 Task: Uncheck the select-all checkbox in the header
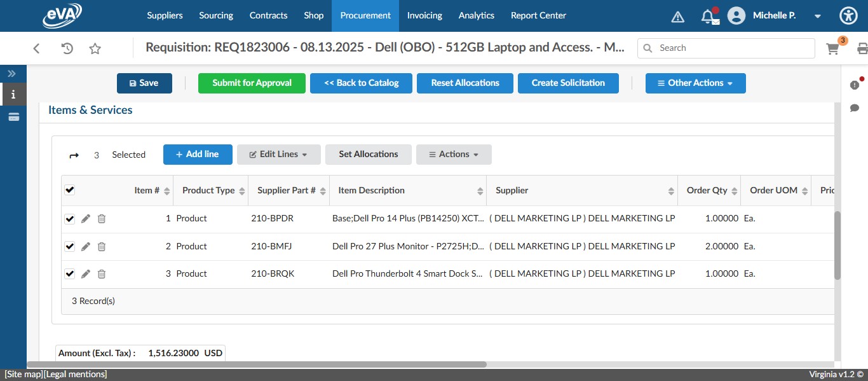pyautogui.click(x=69, y=189)
